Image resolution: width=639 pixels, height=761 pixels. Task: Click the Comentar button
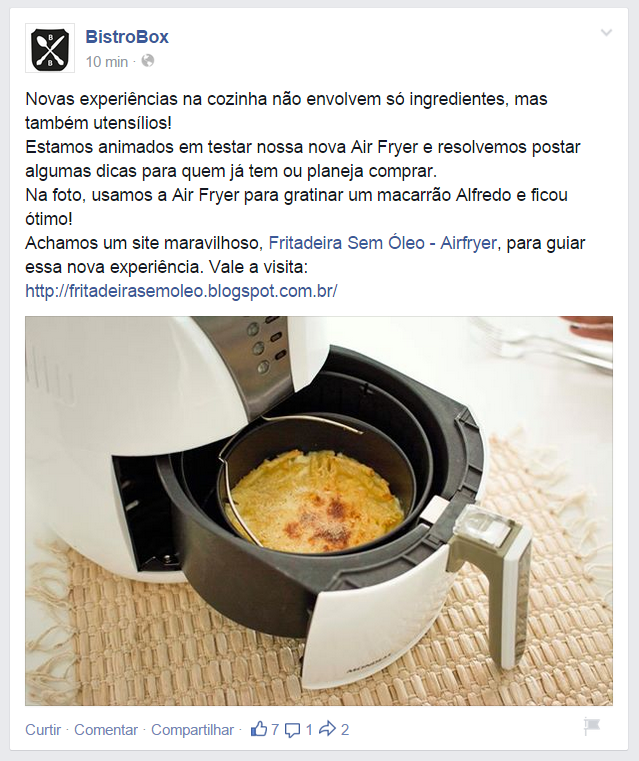pyautogui.click(x=106, y=729)
